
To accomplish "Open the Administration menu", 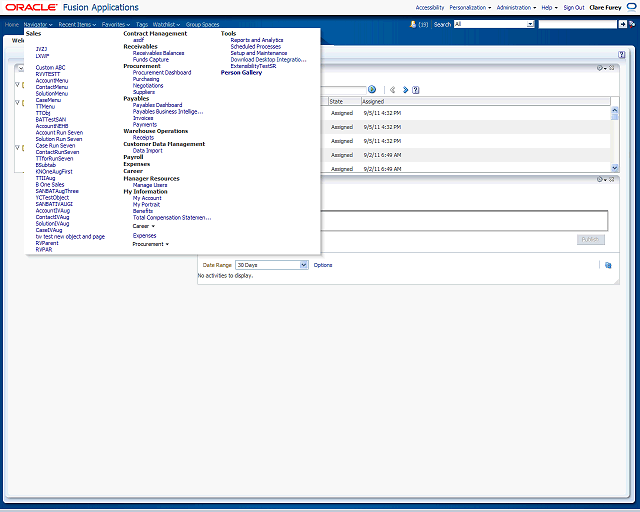I will 515,7.
